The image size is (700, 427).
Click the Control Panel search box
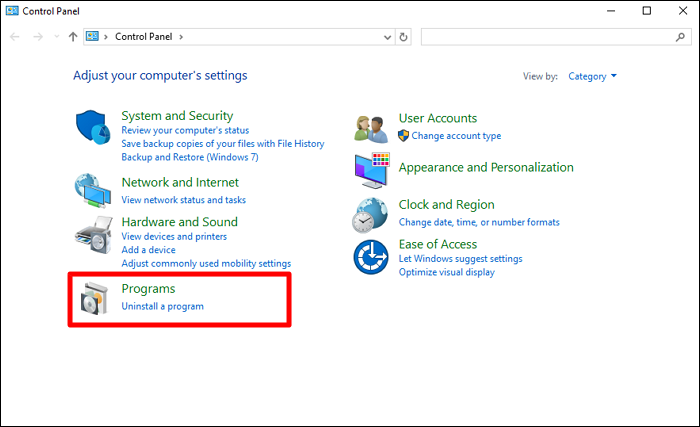[550, 37]
